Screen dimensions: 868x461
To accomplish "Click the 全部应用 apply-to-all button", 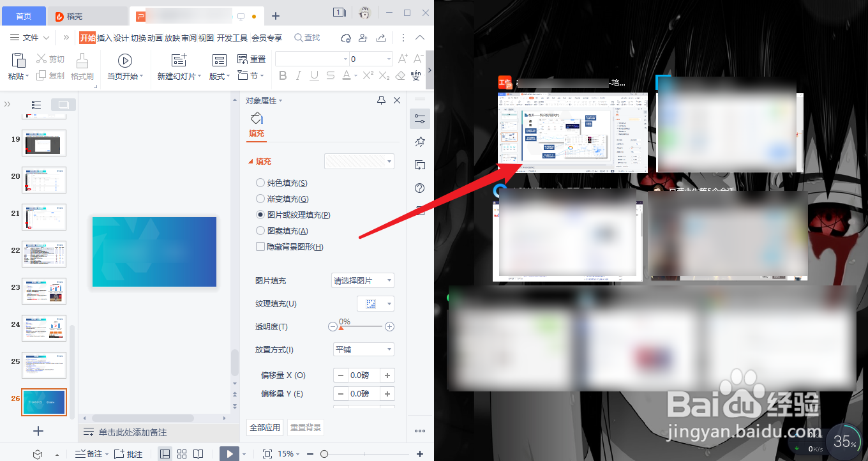I will [x=264, y=427].
